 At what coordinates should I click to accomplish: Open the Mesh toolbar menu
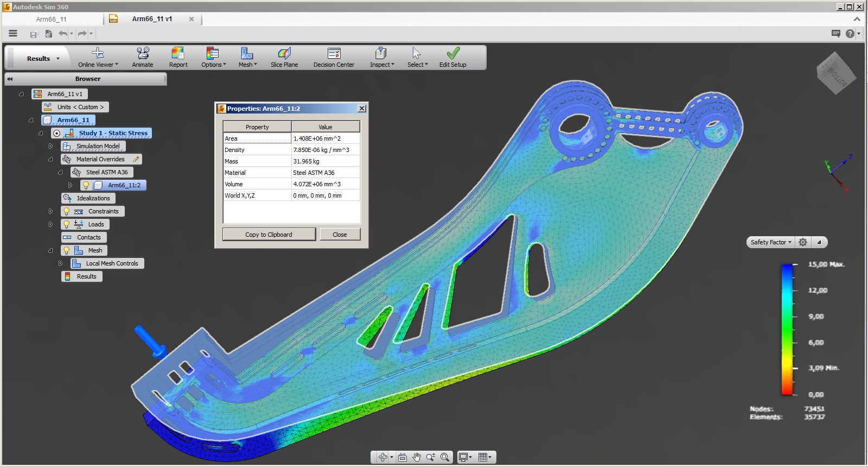click(x=247, y=58)
